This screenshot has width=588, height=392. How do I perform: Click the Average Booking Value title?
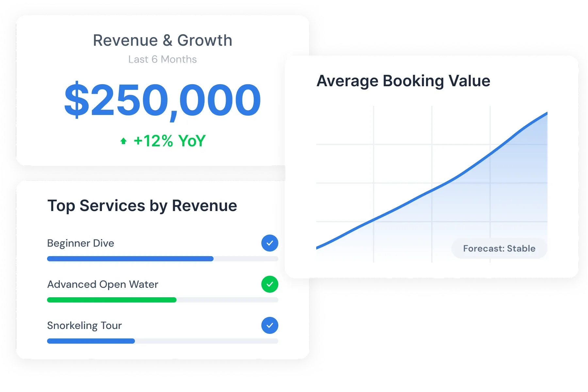pos(403,81)
